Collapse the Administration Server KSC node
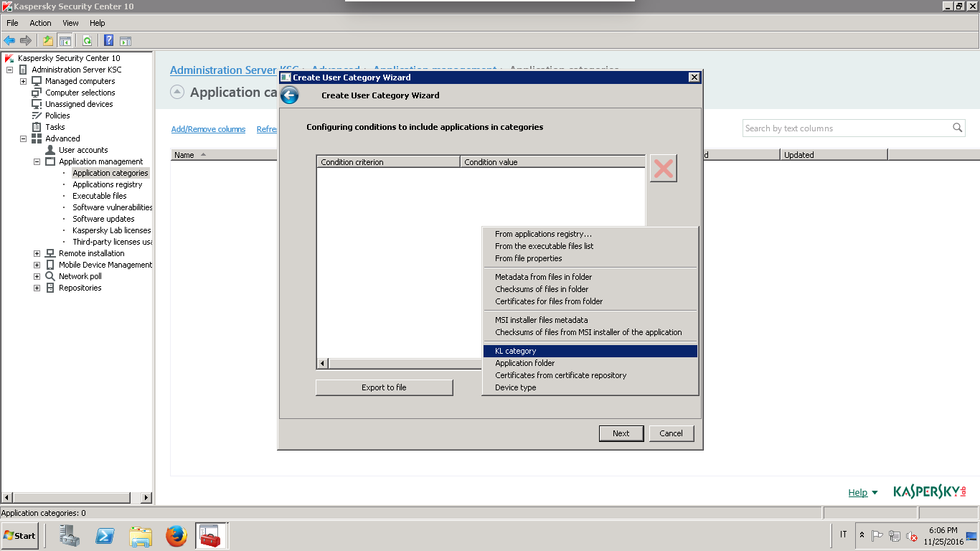 point(9,70)
